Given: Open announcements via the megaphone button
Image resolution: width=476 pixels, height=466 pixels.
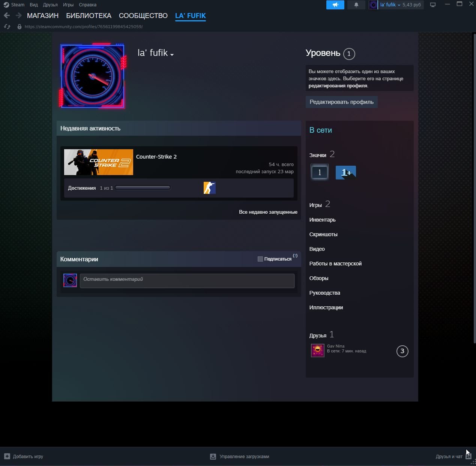Looking at the screenshot, I should click(335, 5).
